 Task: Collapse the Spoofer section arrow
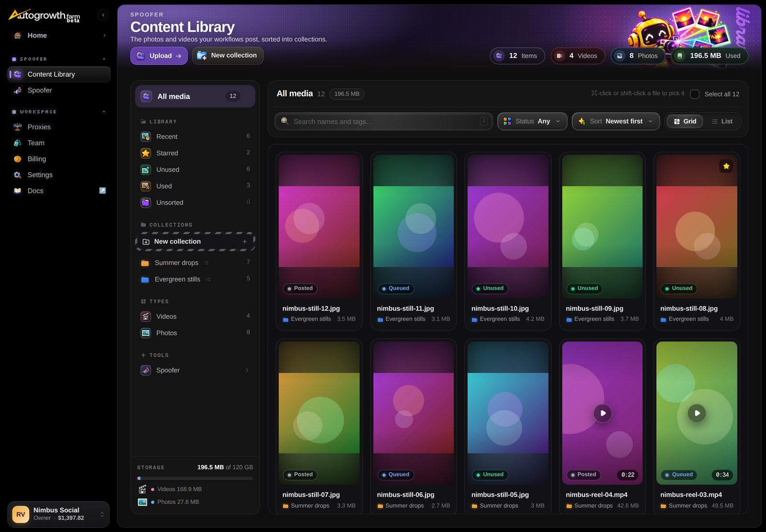104,59
